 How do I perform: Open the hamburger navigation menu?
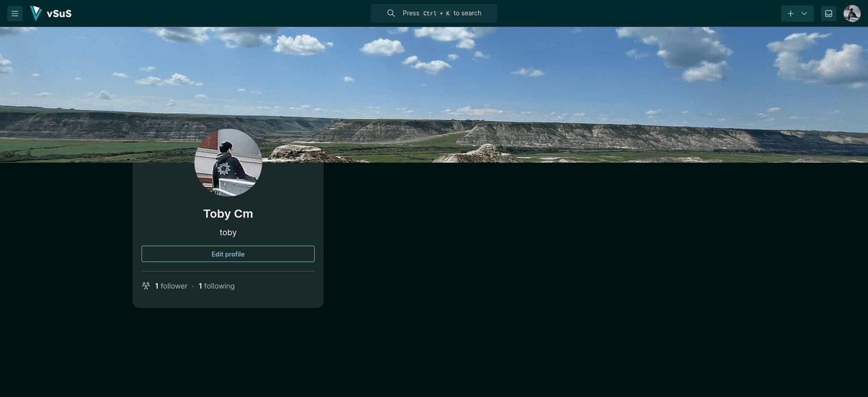(x=15, y=14)
